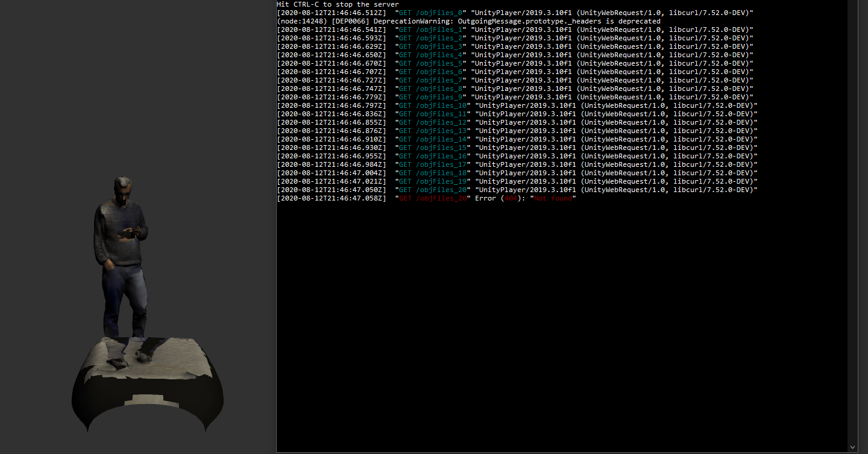Viewport: 868px width, 454px height.
Task: Select 'GET /objFiles_11' in the log
Action: [433, 114]
